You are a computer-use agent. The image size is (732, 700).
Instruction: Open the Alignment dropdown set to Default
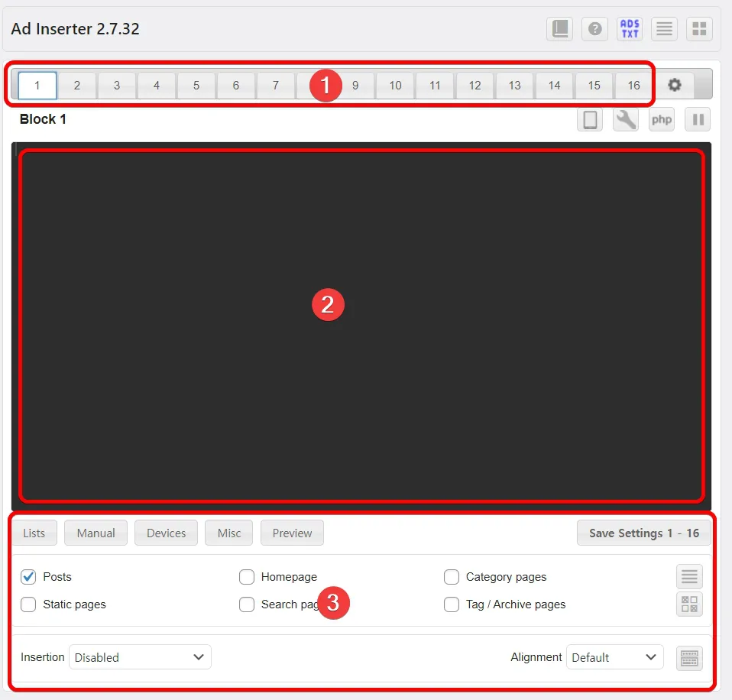pyautogui.click(x=615, y=657)
